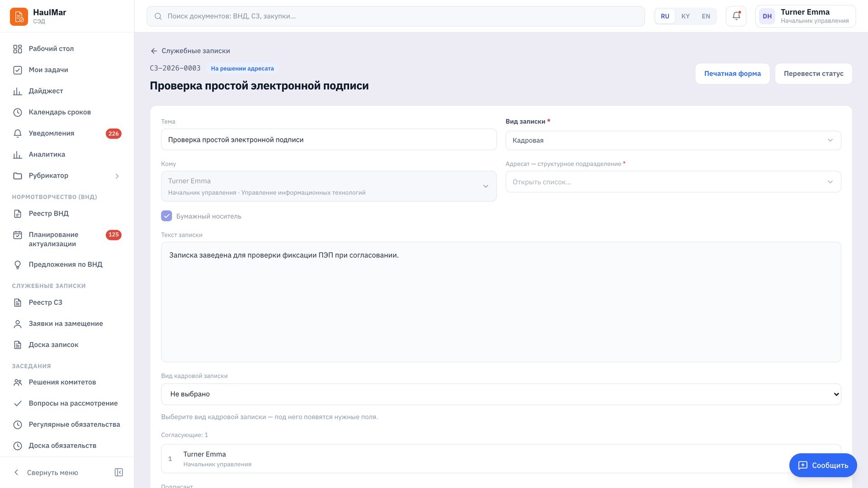Screen dimensions: 868x488
Task: Toggle the sidebar panel collapse icon
Action: coord(119,473)
